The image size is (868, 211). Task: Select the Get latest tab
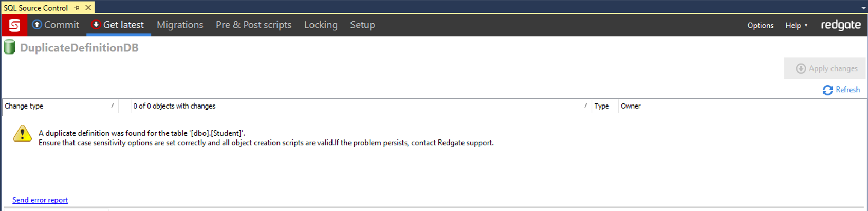click(118, 25)
